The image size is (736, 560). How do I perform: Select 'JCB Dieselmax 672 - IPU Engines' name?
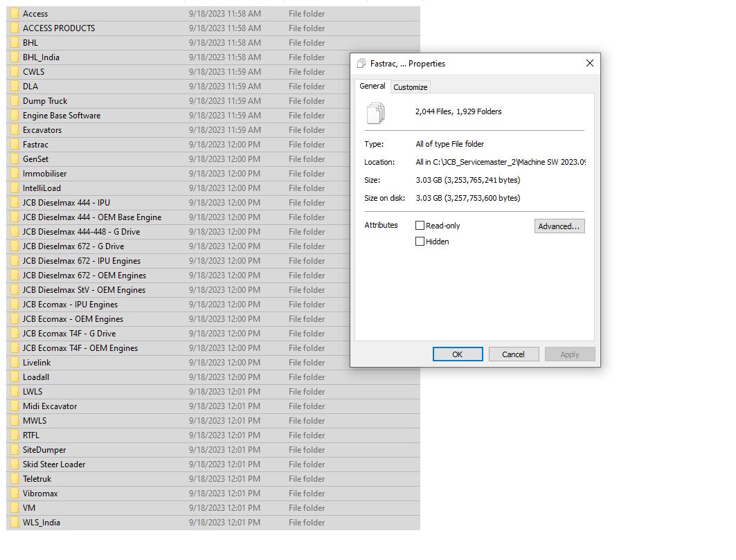[x=82, y=261]
